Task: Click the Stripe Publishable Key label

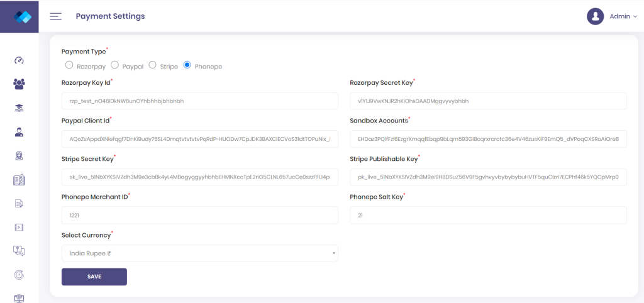Action: click(384, 158)
